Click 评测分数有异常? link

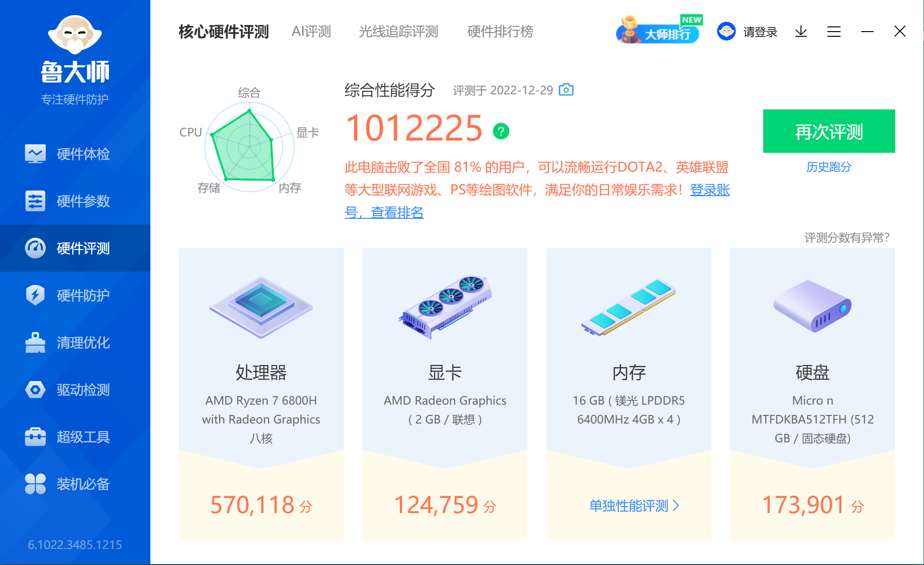tap(847, 237)
